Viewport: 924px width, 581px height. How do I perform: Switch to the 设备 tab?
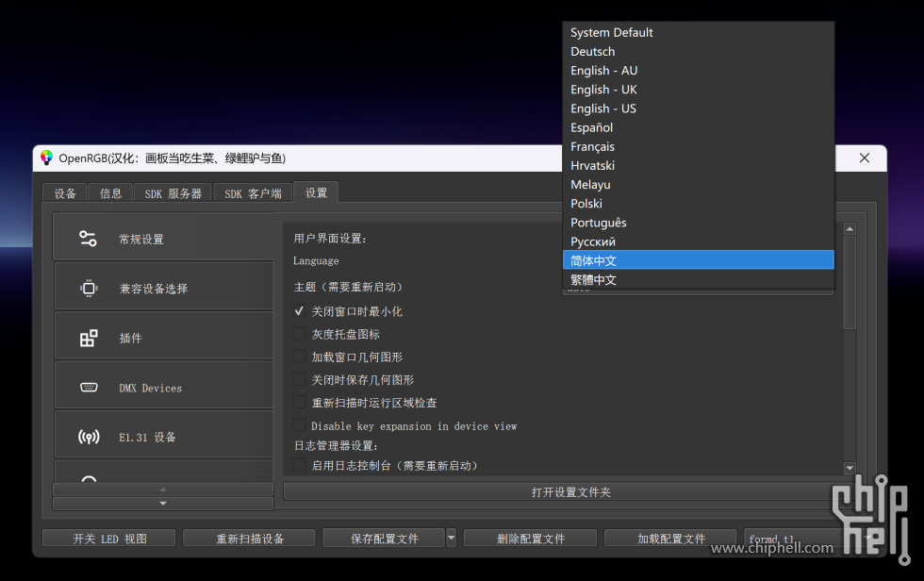point(65,193)
